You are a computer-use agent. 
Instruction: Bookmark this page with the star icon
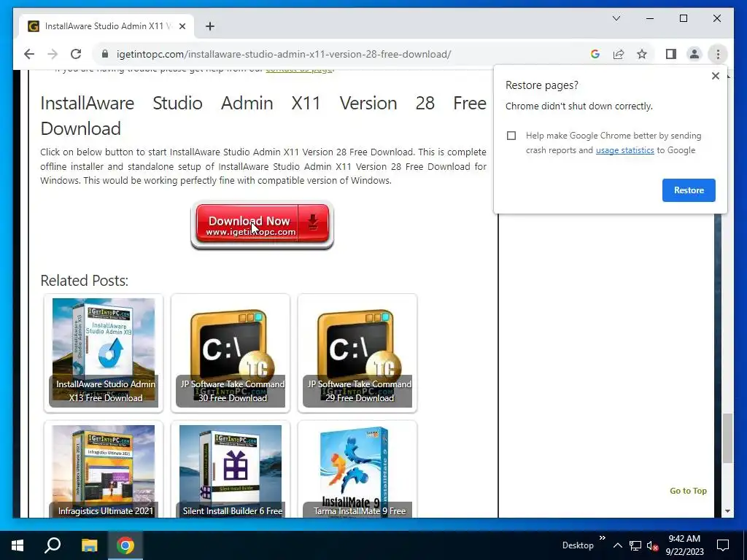coord(642,54)
